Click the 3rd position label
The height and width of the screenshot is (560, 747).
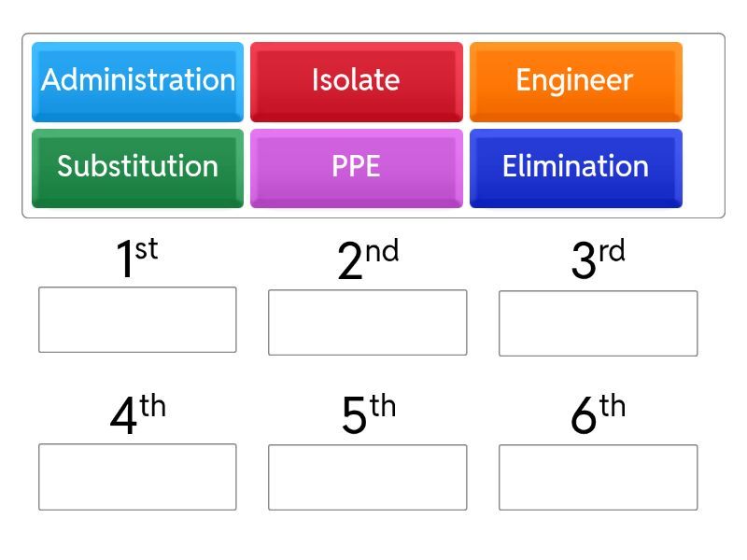coord(598,260)
